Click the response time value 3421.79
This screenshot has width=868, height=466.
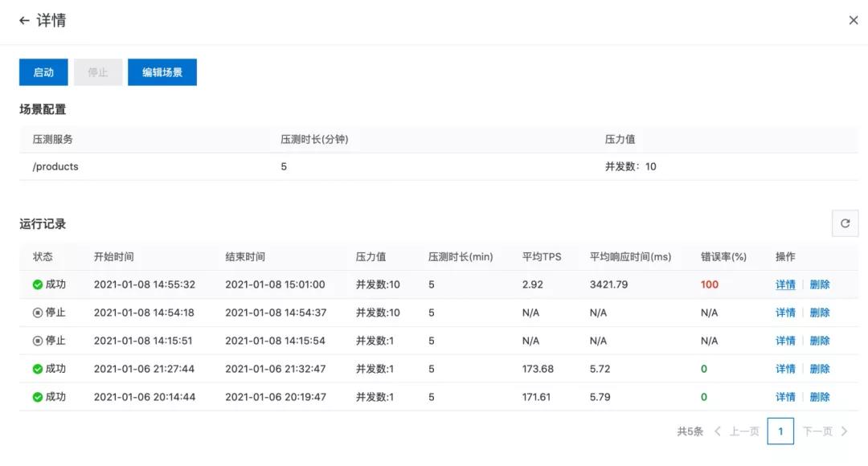click(x=608, y=284)
